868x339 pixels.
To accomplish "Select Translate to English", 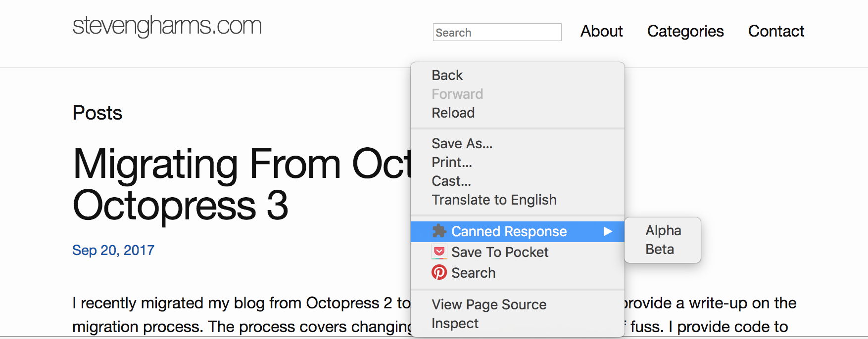I will tap(494, 200).
